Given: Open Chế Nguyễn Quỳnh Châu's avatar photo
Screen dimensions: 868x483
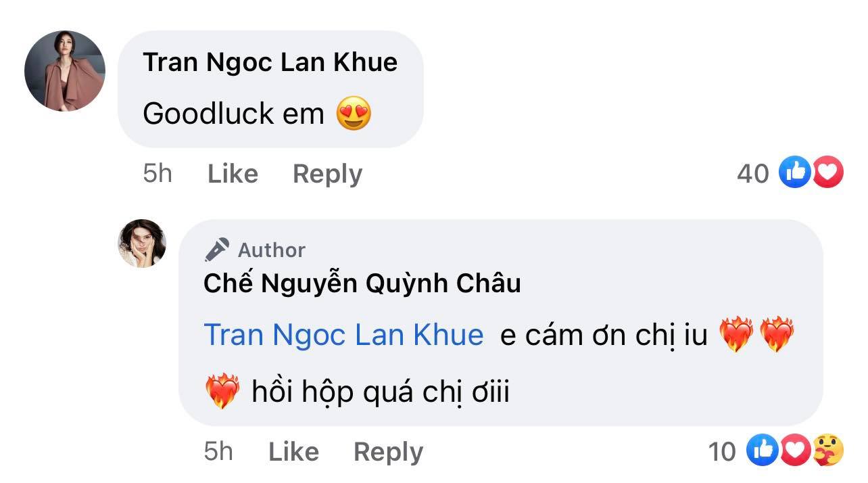Looking at the screenshot, I should click(142, 244).
